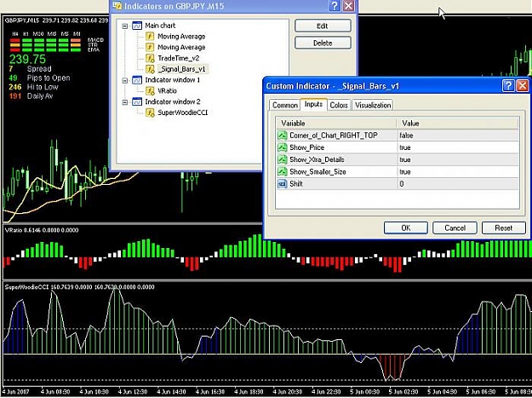This screenshot has width=532, height=398.
Task: Click the true value for Show_Smaller_Size
Action: [405, 172]
